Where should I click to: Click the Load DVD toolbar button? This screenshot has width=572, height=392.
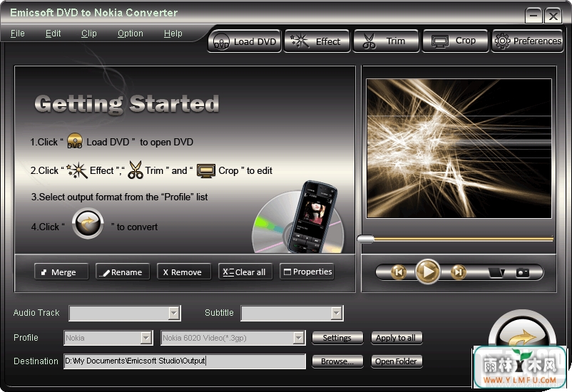(x=245, y=41)
